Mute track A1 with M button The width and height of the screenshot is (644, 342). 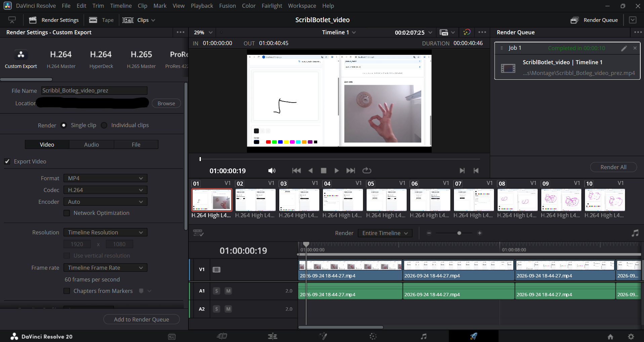(x=228, y=291)
